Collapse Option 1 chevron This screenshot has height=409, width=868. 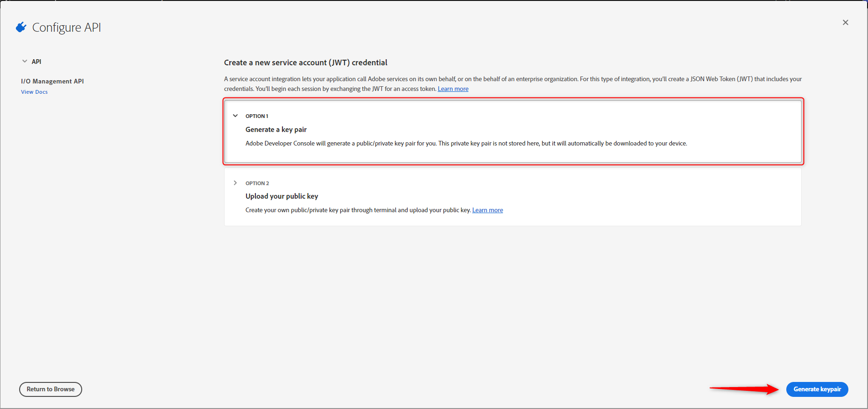235,116
